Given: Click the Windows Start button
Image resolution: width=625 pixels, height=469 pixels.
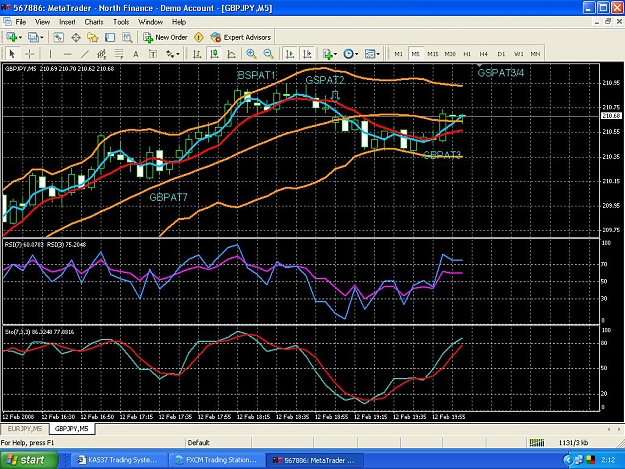Looking at the screenshot, I should coord(29,460).
